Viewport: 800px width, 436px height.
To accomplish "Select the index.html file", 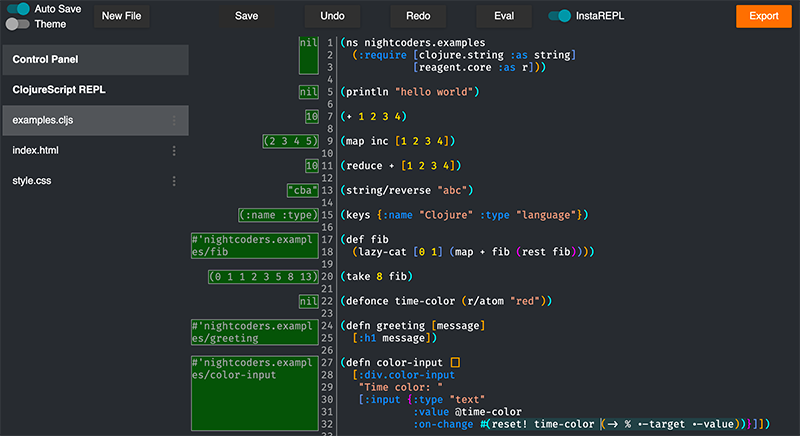I will (95, 150).
